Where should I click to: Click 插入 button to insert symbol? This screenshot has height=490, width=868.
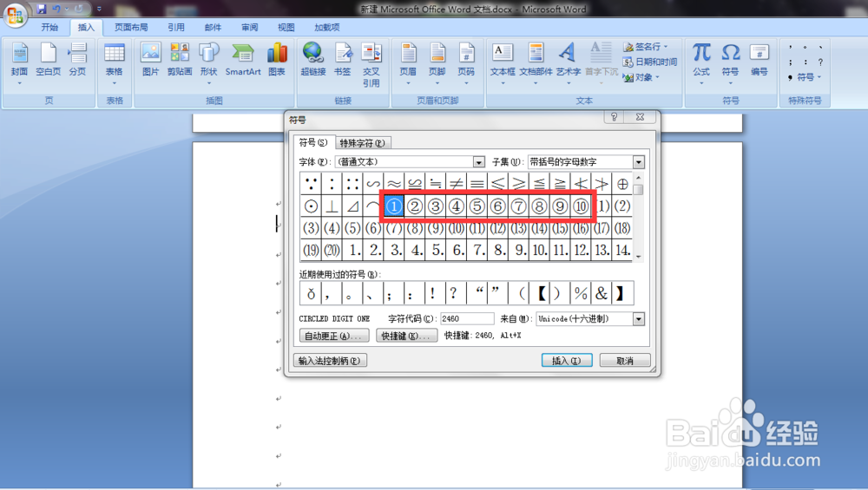click(567, 361)
